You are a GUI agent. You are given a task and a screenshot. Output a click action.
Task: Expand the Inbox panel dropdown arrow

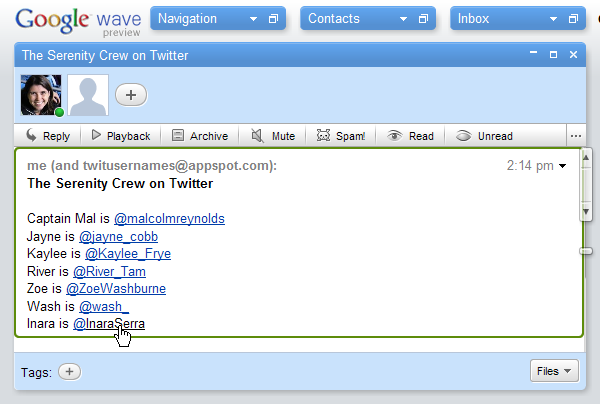pos(553,19)
